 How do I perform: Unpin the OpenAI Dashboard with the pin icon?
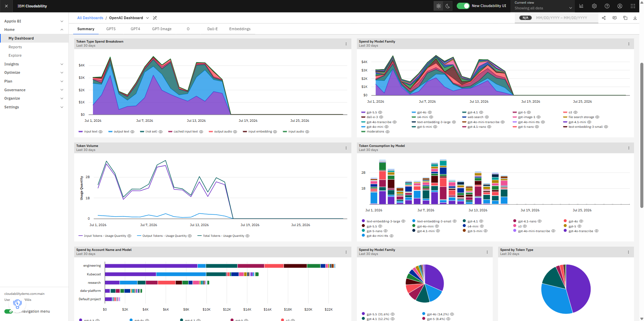click(x=155, y=18)
